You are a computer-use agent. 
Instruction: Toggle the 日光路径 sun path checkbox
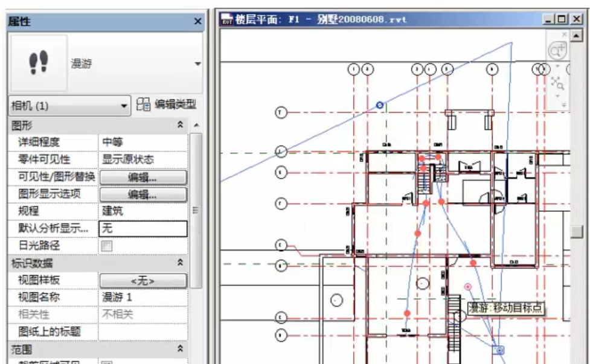click(x=107, y=246)
